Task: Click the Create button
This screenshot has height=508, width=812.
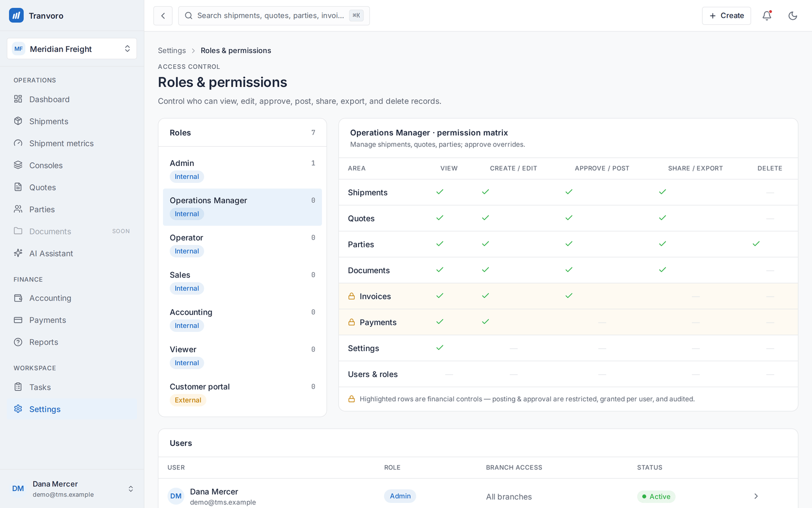Action: click(x=726, y=16)
